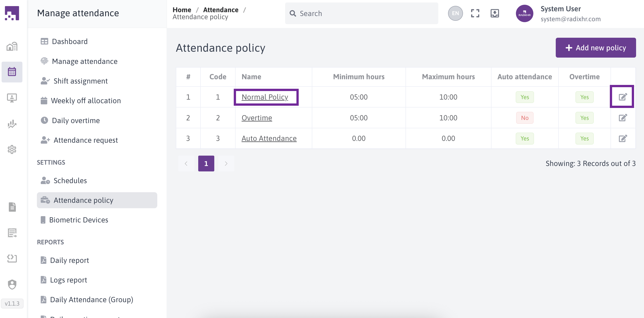This screenshot has width=644, height=318.
Task: Edit the Auto Attendance policy row
Action: [x=623, y=138]
